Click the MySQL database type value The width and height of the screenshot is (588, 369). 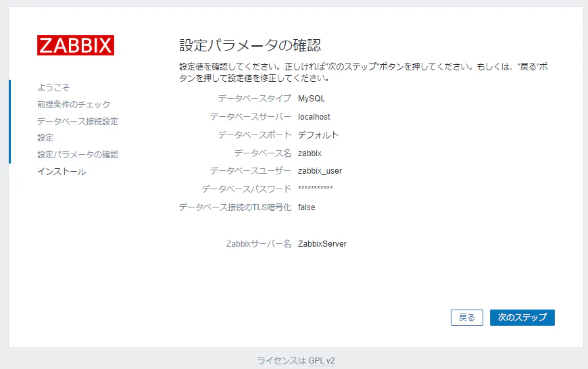[312, 99]
